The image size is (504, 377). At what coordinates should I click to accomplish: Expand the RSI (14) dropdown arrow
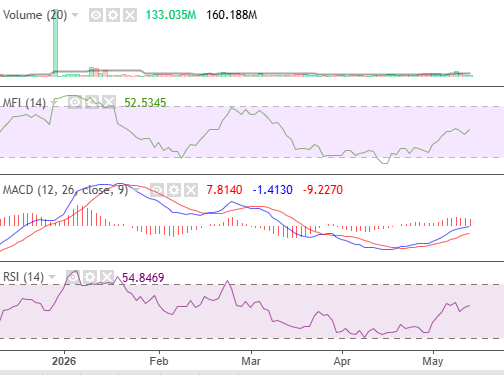pyautogui.click(x=52, y=277)
